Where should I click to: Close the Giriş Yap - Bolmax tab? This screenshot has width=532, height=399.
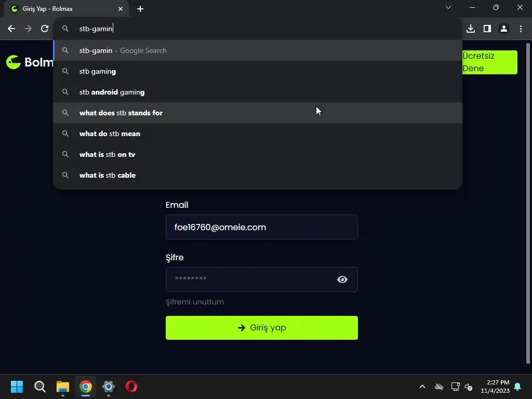[x=121, y=9]
